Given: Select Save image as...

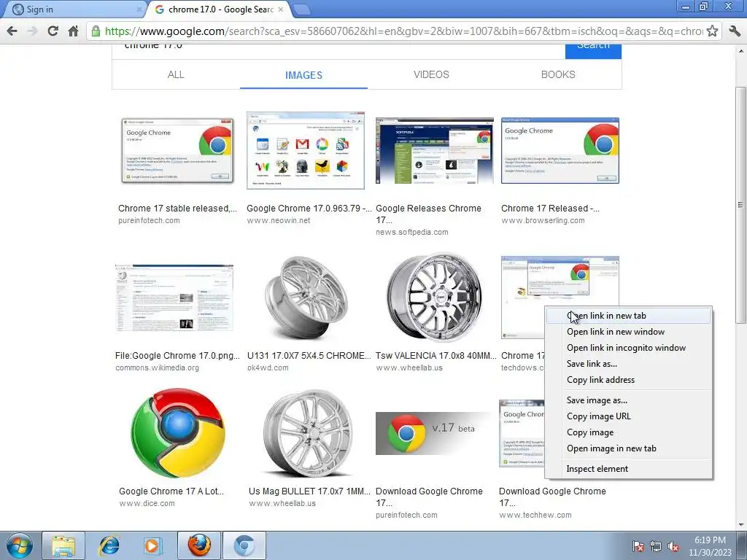Looking at the screenshot, I should [x=628, y=400].
